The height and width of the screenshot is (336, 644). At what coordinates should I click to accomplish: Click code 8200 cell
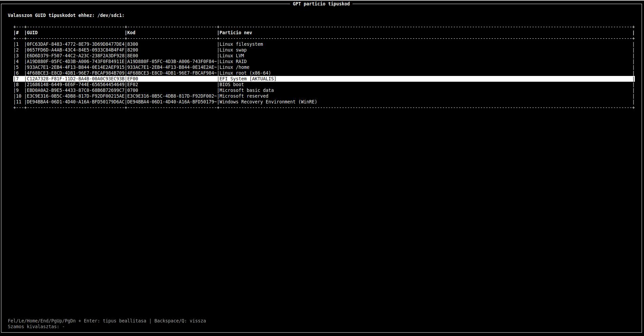tap(133, 50)
